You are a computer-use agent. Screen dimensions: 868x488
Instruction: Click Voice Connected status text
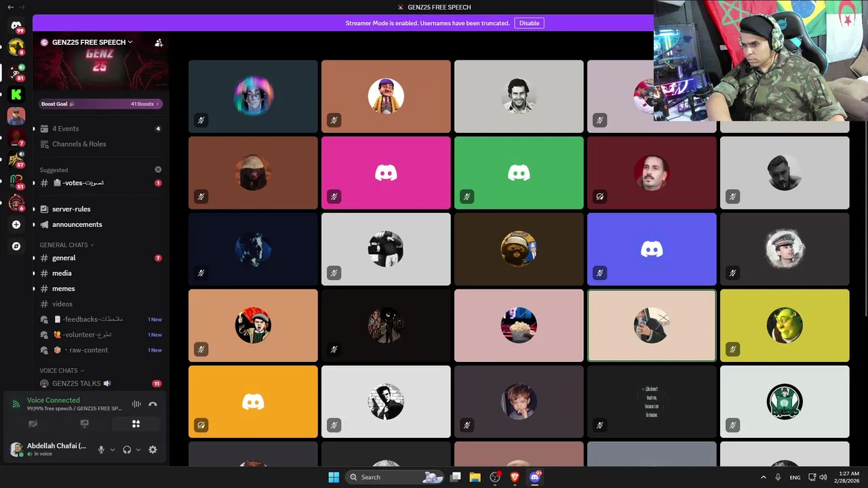pyautogui.click(x=54, y=400)
